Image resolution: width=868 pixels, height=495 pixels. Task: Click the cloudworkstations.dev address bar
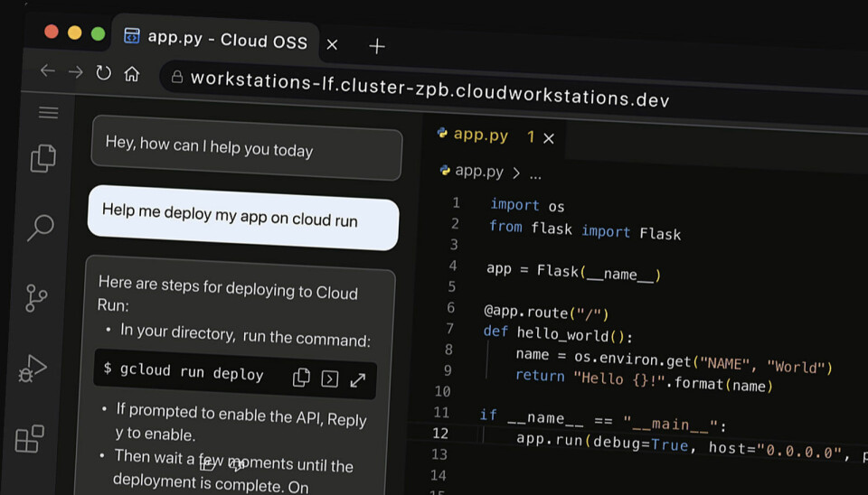(429, 89)
